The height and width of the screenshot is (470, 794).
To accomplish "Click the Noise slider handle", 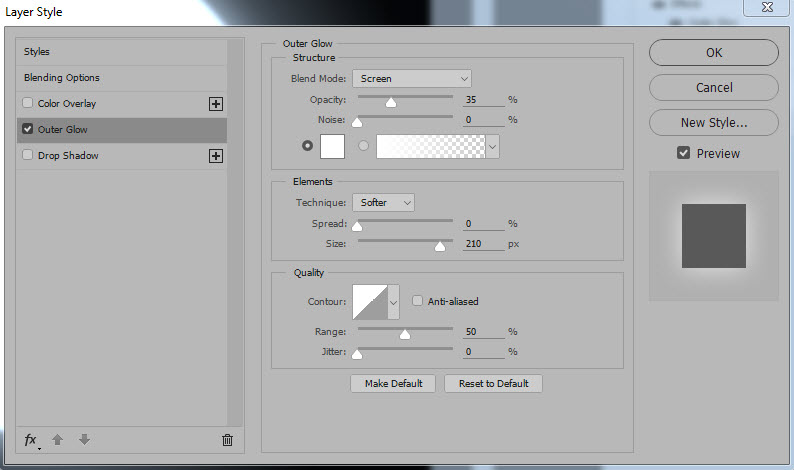I will pos(357,122).
